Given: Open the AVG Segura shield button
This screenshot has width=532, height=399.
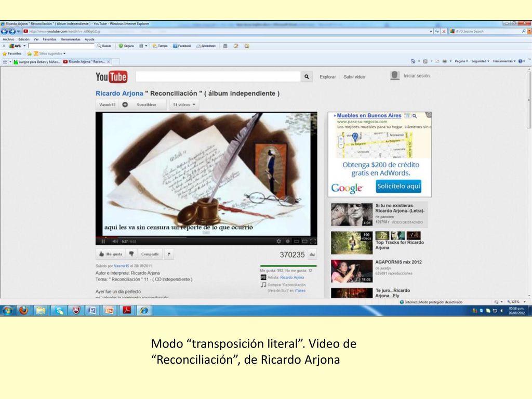Looking at the screenshot, I should pyautogui.click(x=126, y=46).
